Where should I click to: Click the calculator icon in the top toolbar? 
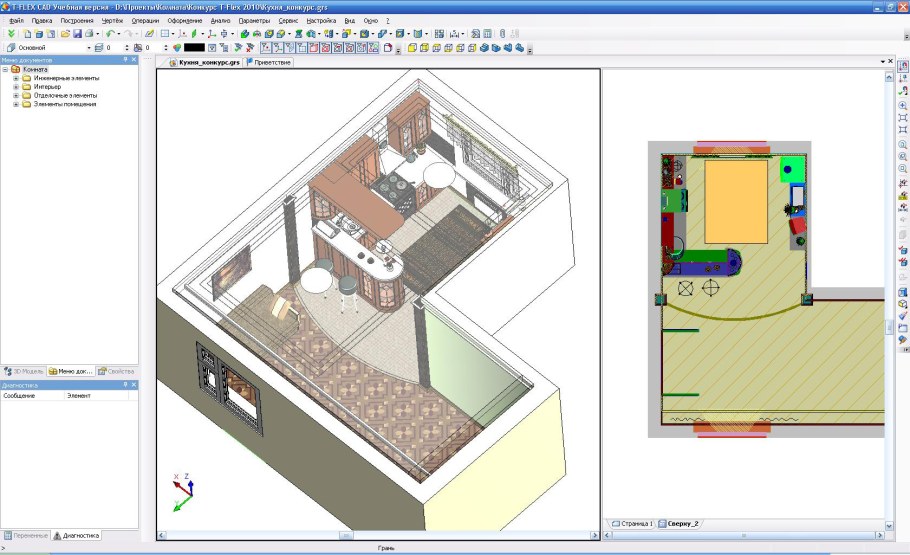pyautogui.click(x=487, y=33)
